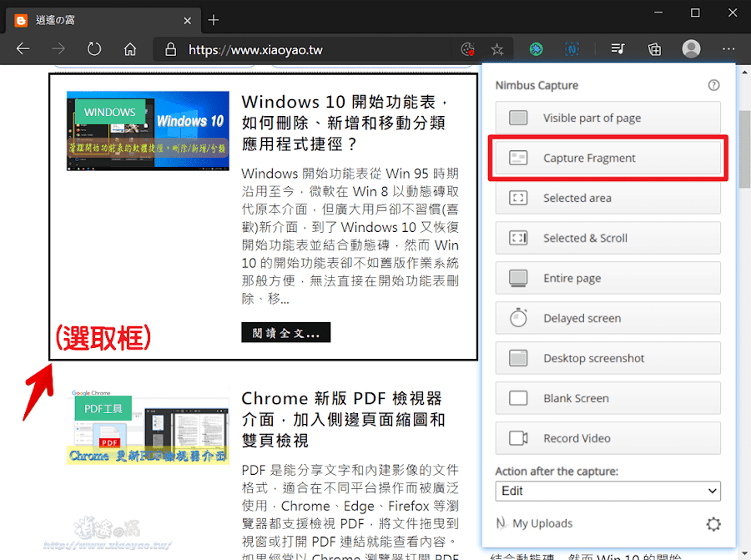
Task: Choose Blank Screen option
Action: (x=607, y=398)
